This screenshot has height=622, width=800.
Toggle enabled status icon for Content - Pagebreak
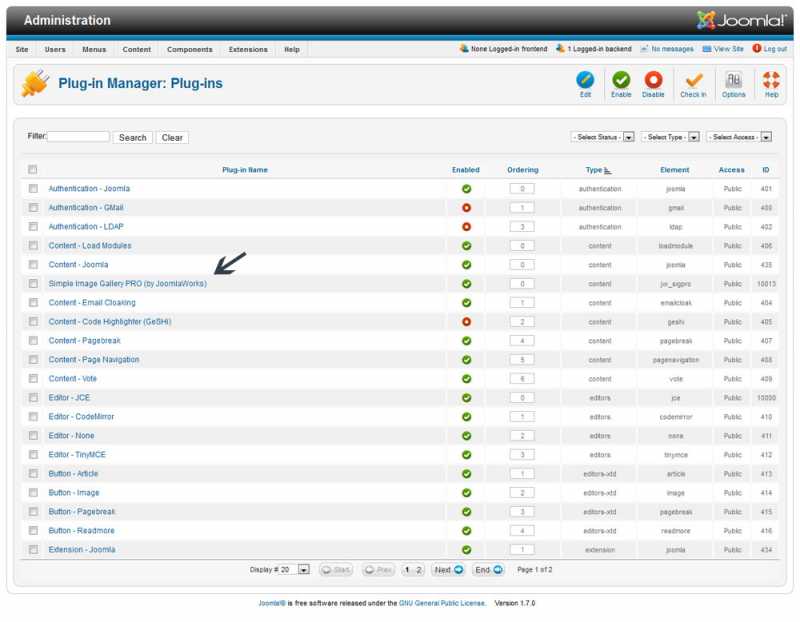click(x=466, y=341)
